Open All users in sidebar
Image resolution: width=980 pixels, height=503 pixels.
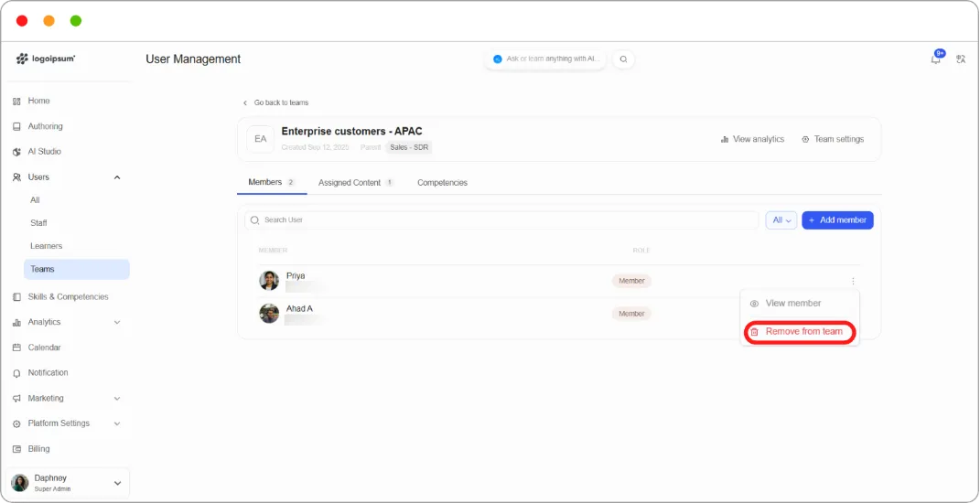[x=35, y=200]
